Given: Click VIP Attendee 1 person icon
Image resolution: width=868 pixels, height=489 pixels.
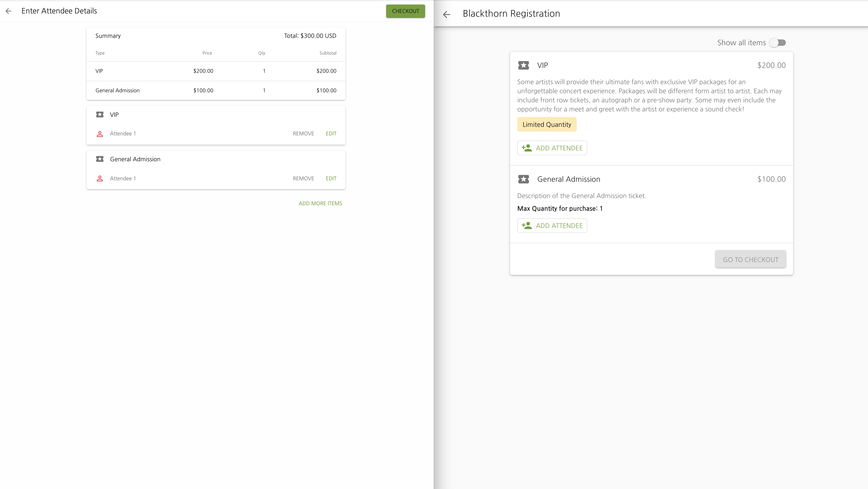Looking at the screenshot, I should click(100, 134).
